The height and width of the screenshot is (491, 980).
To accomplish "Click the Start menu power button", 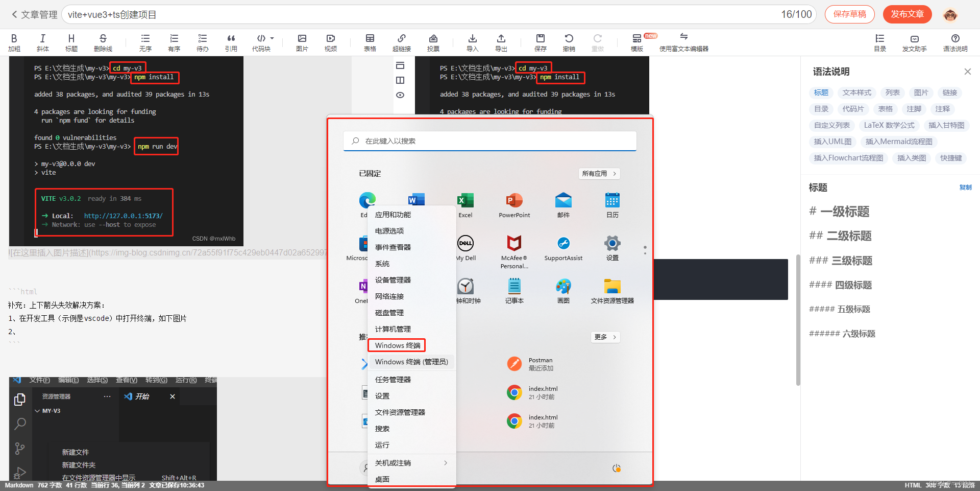I will coord(617,468).
